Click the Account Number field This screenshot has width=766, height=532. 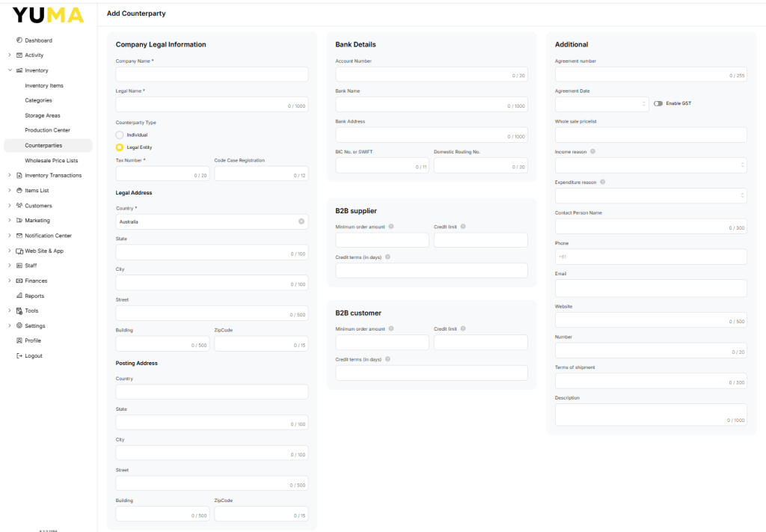(432, 74)
